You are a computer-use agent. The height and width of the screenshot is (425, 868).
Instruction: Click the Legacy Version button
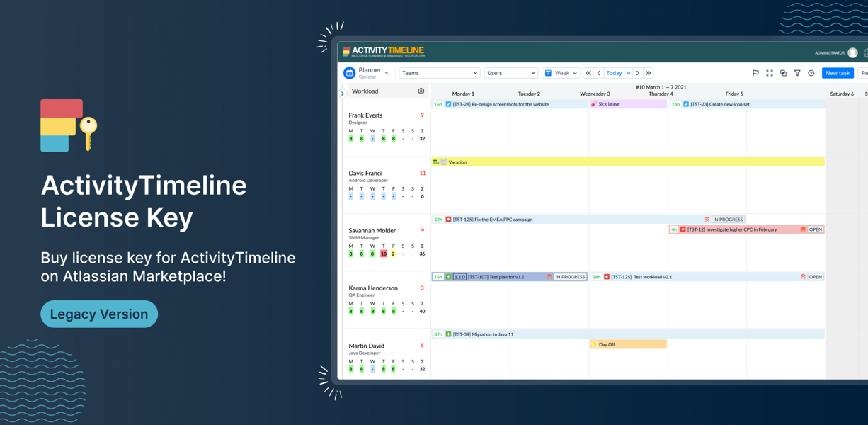tap(99, 314)
